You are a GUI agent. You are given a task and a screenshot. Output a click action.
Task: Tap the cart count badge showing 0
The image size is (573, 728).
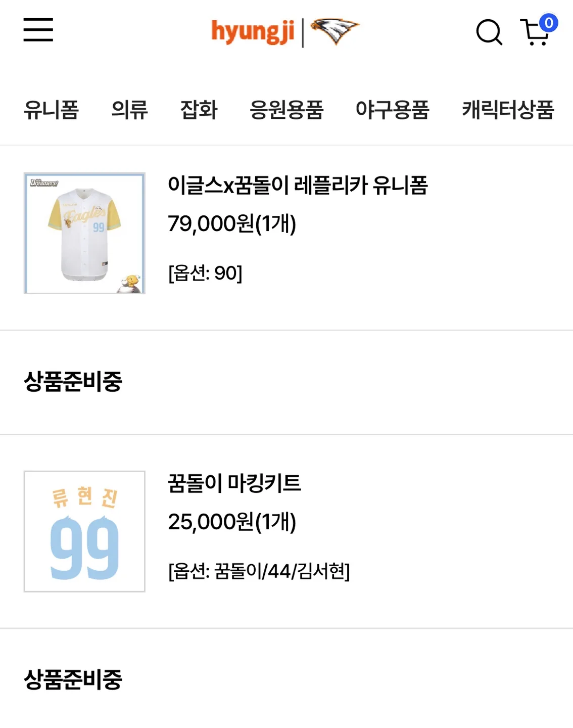pyautogui.click(x=548, y=23)
